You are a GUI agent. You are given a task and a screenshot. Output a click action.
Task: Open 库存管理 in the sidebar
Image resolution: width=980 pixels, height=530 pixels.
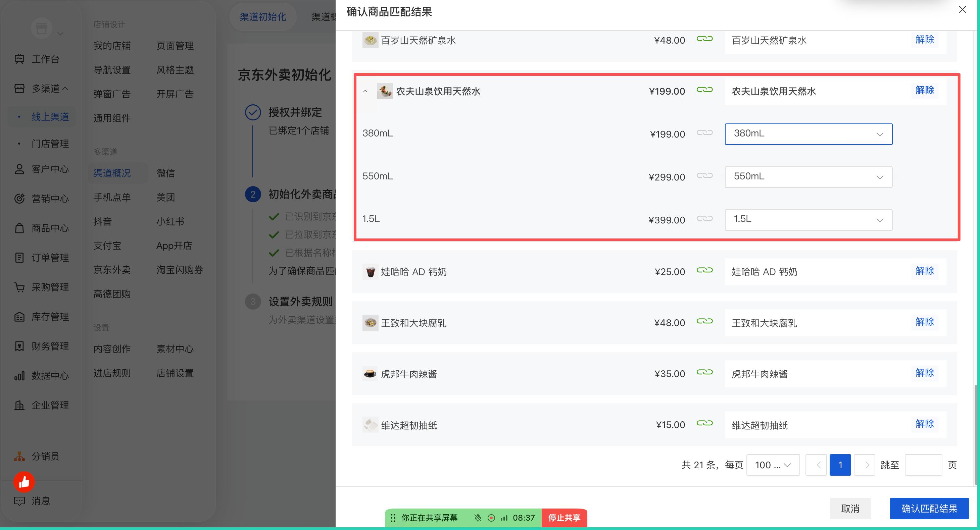[x=42, y=317]
